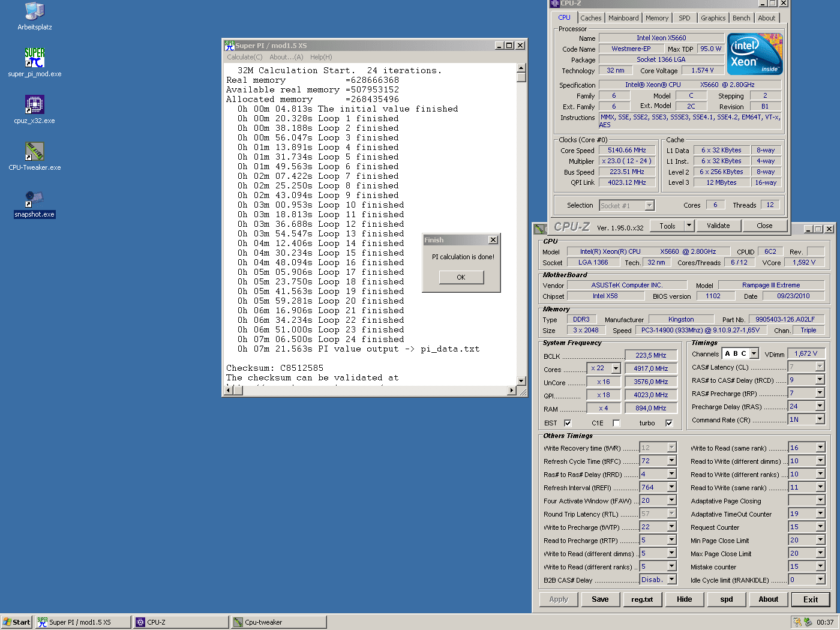
Task: Click the spd button in Cpu-tweaker
Action: 726,599
